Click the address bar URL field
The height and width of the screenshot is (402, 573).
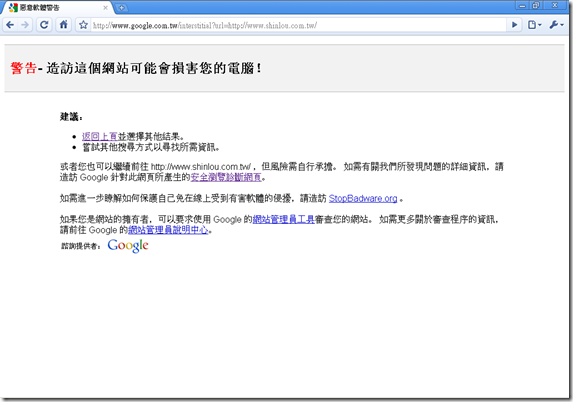(298, 25)
